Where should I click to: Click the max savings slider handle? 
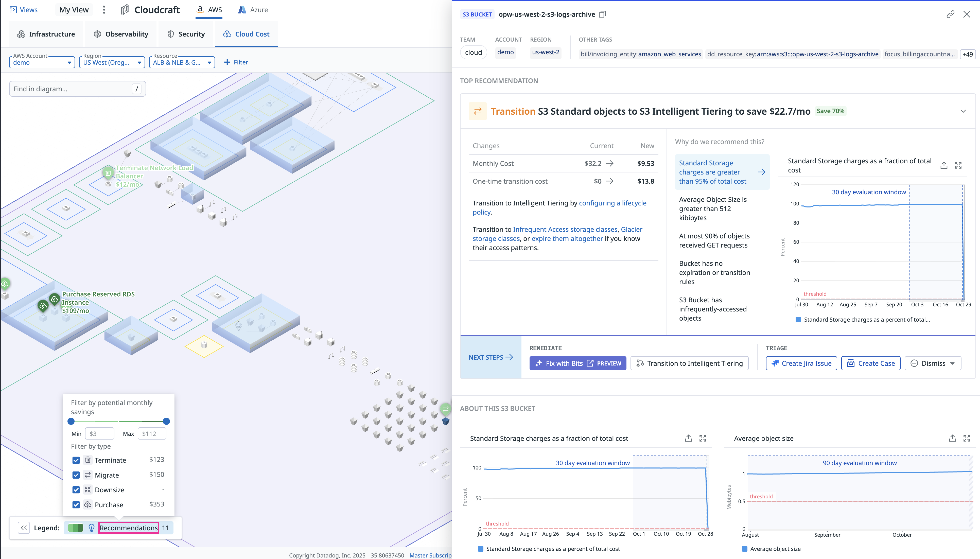(166, 421)
